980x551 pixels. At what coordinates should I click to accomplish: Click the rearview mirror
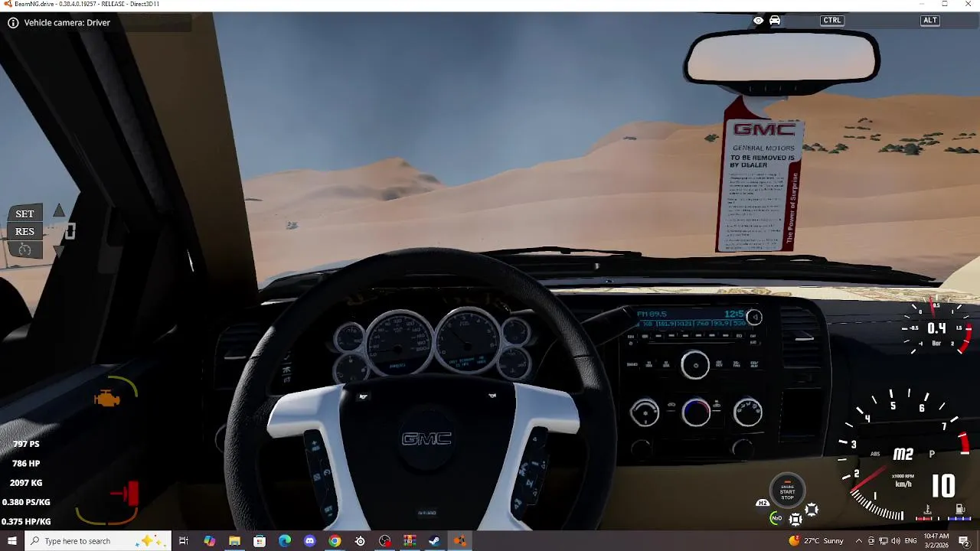point(782,59)
